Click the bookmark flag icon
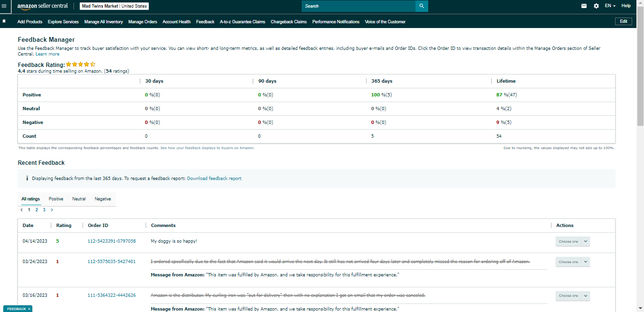The height and width of the screenshot is (312, 644). pos(4,21)
